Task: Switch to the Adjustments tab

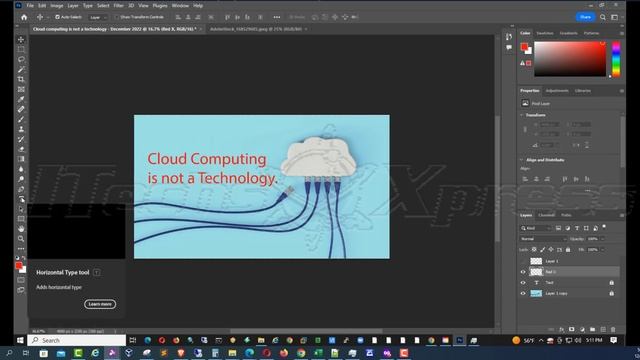Action: (557, 91)
